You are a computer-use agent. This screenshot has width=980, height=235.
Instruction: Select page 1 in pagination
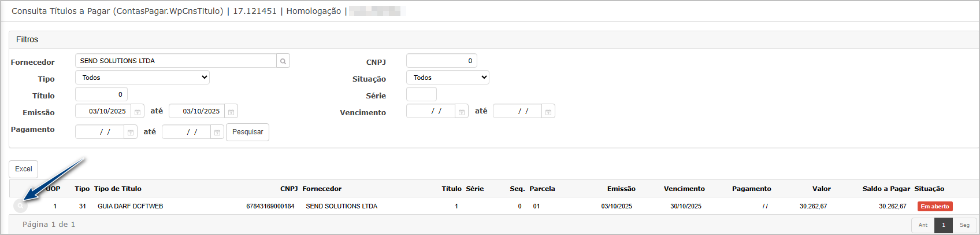944,225
